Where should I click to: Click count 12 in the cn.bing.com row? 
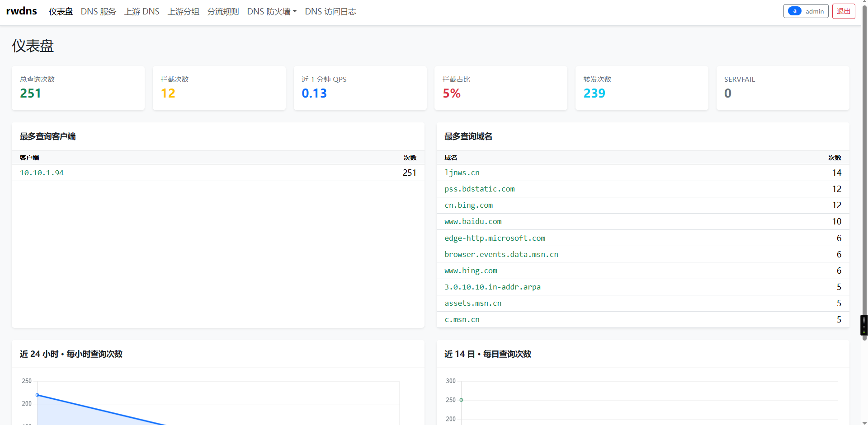coord(837,205)
